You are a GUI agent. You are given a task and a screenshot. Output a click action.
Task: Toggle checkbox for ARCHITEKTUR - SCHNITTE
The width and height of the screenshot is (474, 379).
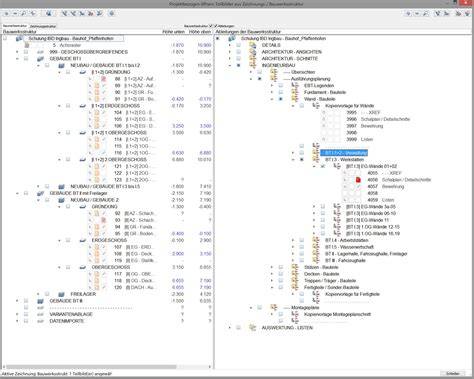(x=239, y=59)
